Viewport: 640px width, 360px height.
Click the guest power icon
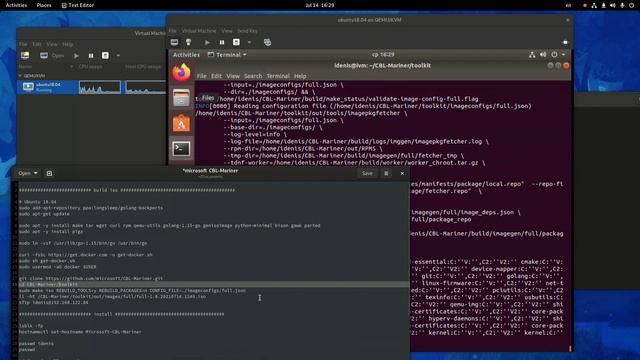click(x=554, y=55)
